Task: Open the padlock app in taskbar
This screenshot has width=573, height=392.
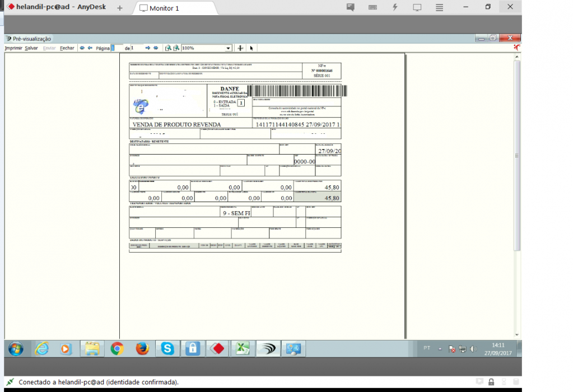Action: (193, 348)
